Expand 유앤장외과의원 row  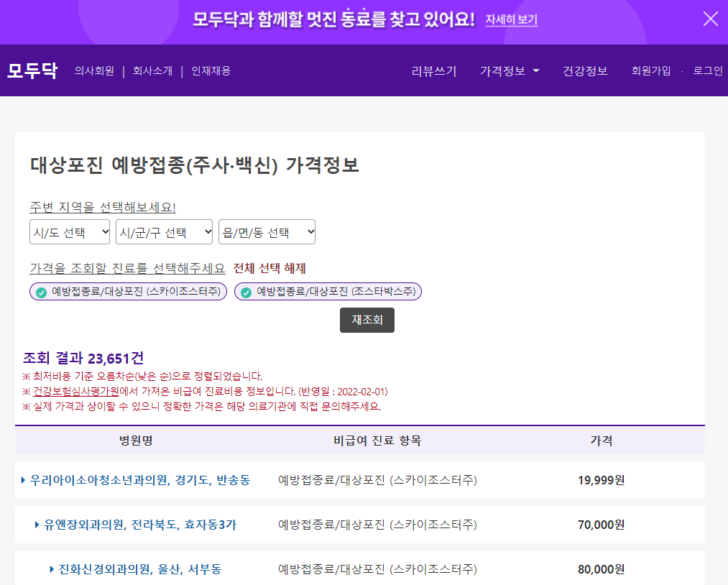click(x=136, y=525)
